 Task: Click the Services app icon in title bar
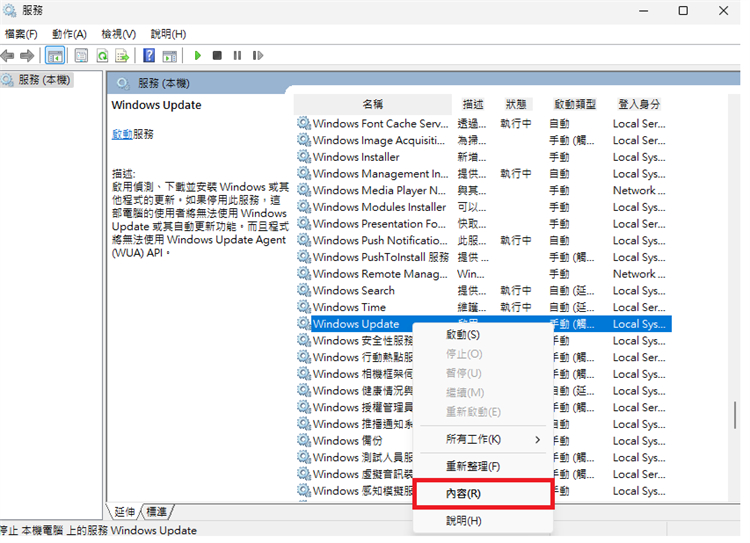click(10, 10)
